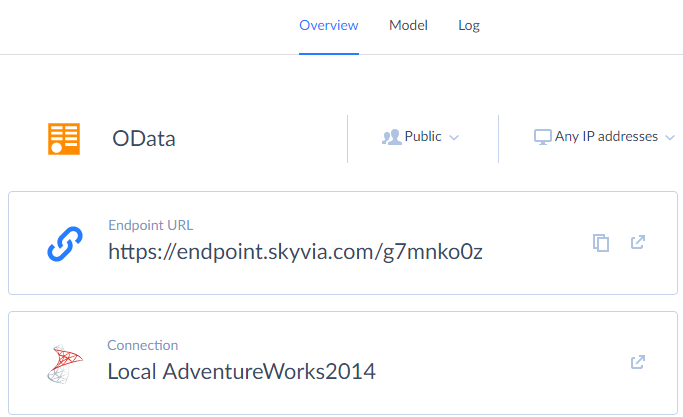683x417 pixels.
Task: Switch to the Model tab
Action: [408, 25]
